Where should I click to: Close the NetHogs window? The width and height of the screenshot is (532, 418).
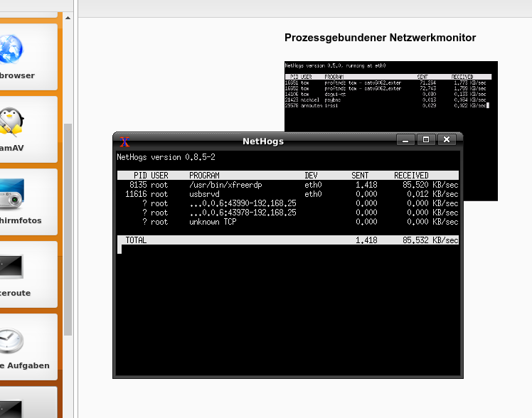click(x=446, y=140)
